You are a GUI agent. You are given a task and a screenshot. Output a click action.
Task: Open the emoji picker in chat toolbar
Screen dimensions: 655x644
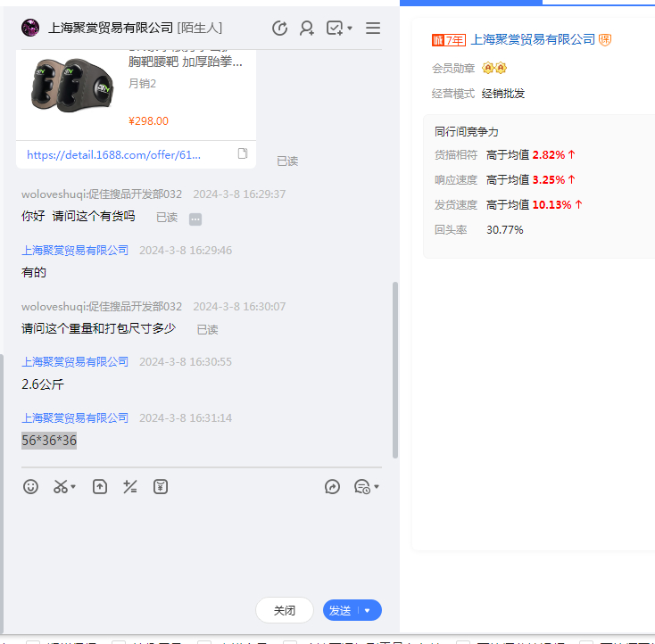(x=31, y=487)
